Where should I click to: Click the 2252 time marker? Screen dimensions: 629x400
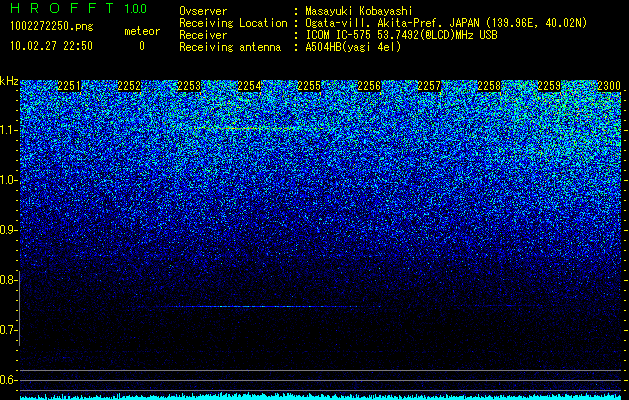pos(129,86)
